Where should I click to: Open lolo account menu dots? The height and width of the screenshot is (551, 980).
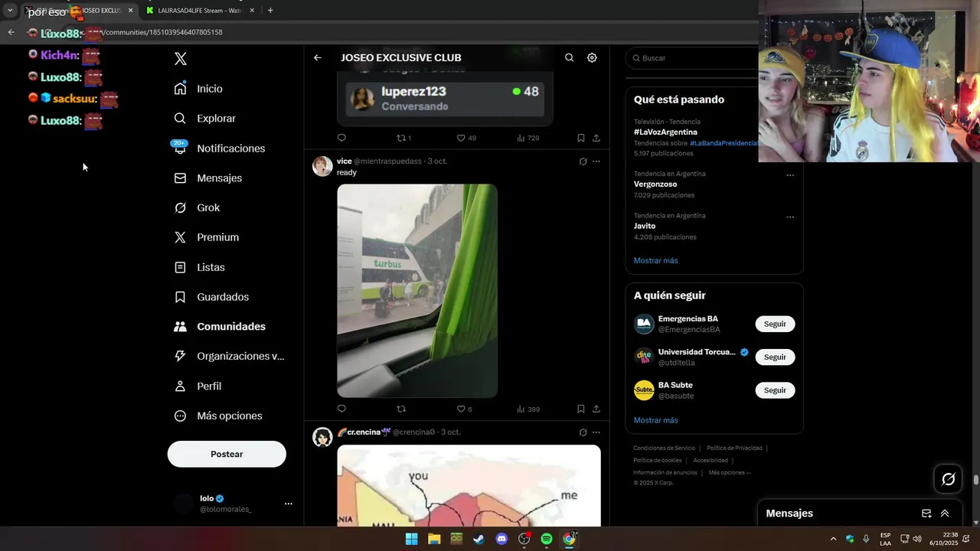(x=289, y=504)
